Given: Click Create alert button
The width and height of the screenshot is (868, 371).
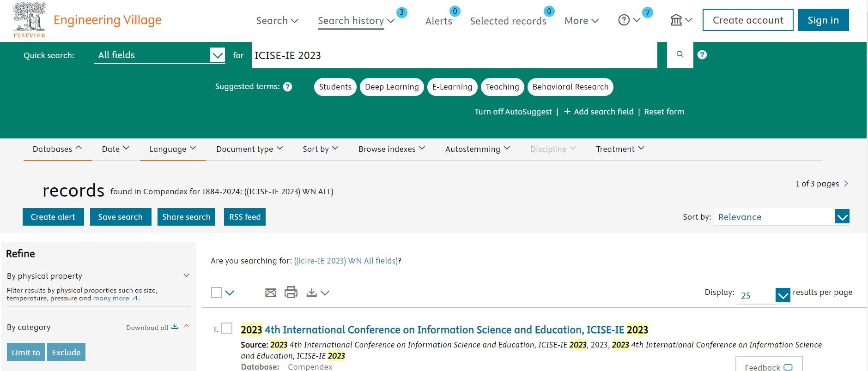Looking at the screenshot, I should [53, 217].
